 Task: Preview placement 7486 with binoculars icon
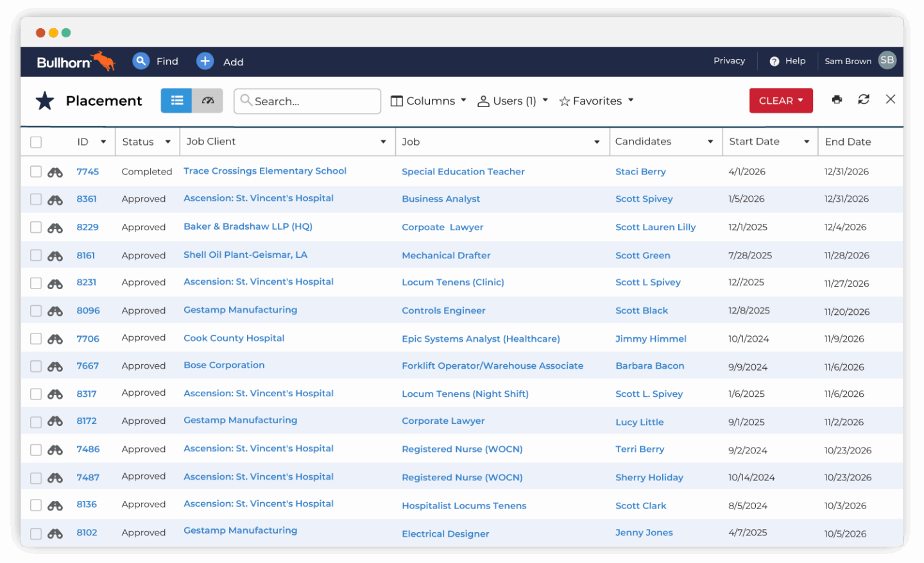coord(55,450)
